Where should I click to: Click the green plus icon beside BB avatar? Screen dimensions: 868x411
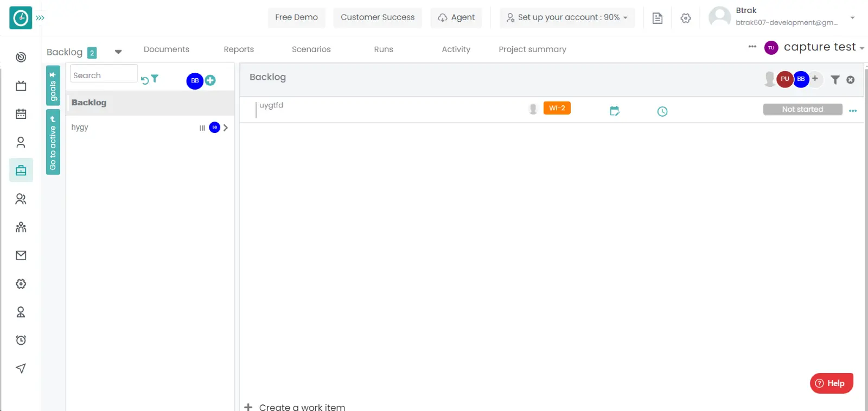[210, 80]
